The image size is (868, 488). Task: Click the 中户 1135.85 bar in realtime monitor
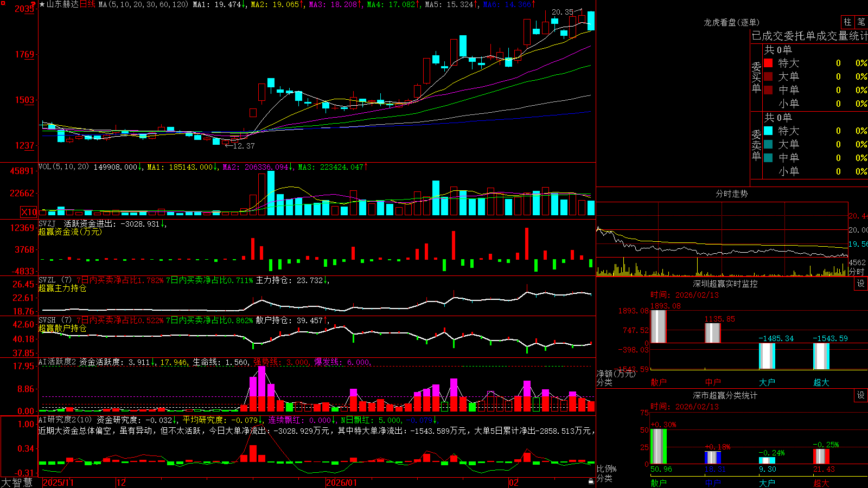point(712,333)
